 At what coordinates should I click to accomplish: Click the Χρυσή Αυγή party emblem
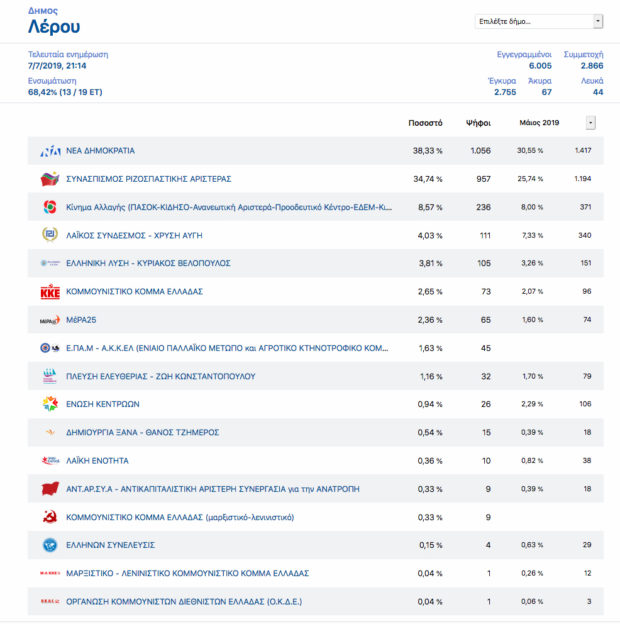pos(50,235)
